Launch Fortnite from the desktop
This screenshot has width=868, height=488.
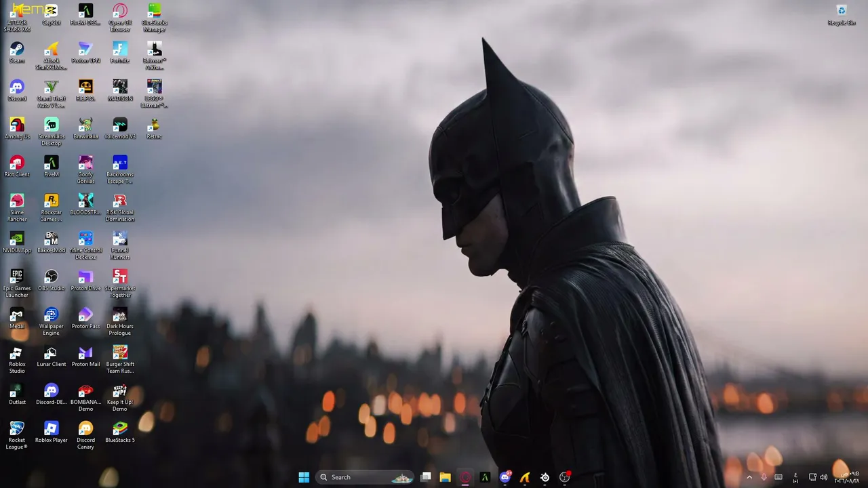(120, 53)
